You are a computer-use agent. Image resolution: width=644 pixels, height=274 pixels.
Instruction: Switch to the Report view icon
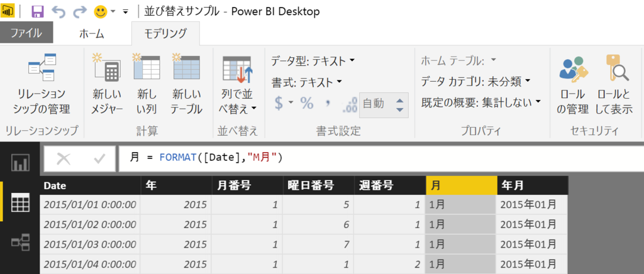(20, 162)
